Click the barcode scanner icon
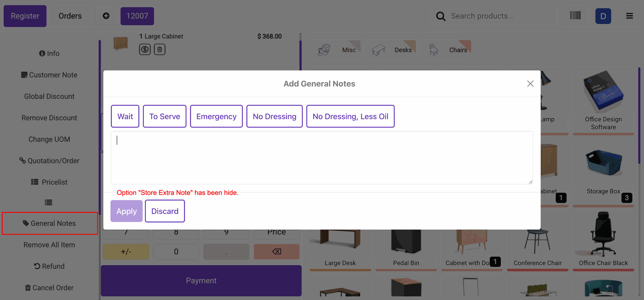 (575, 15)
